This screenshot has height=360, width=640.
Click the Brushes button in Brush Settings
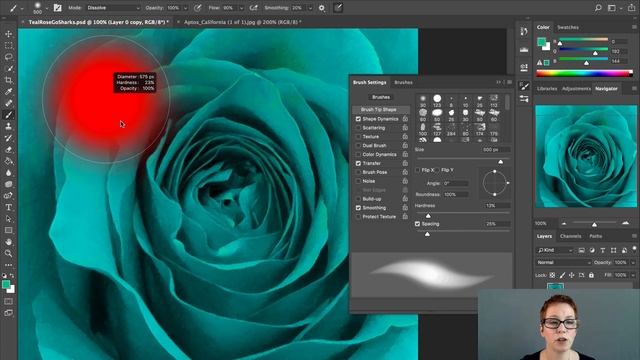[381, 97]
